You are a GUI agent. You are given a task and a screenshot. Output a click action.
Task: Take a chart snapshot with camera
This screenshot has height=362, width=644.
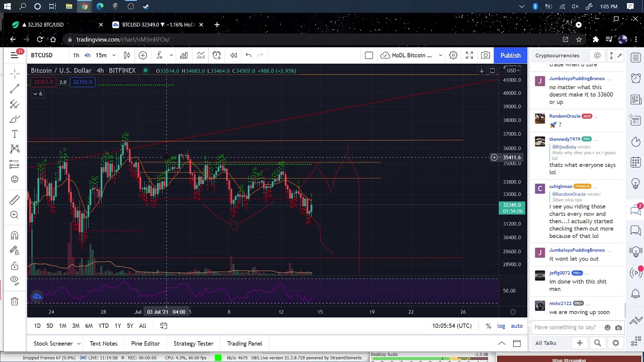(486, 55)
